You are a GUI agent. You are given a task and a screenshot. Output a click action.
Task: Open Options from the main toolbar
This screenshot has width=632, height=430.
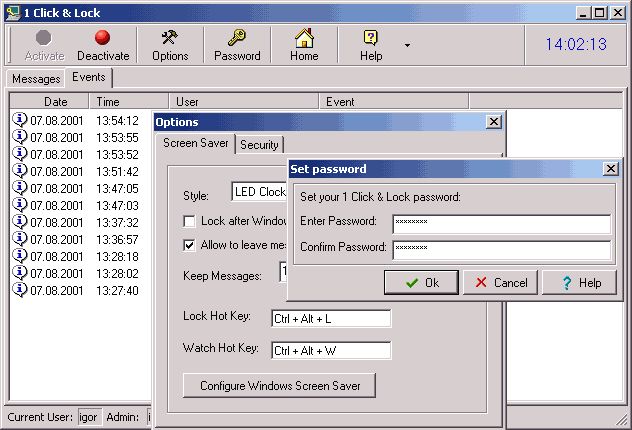170,45
